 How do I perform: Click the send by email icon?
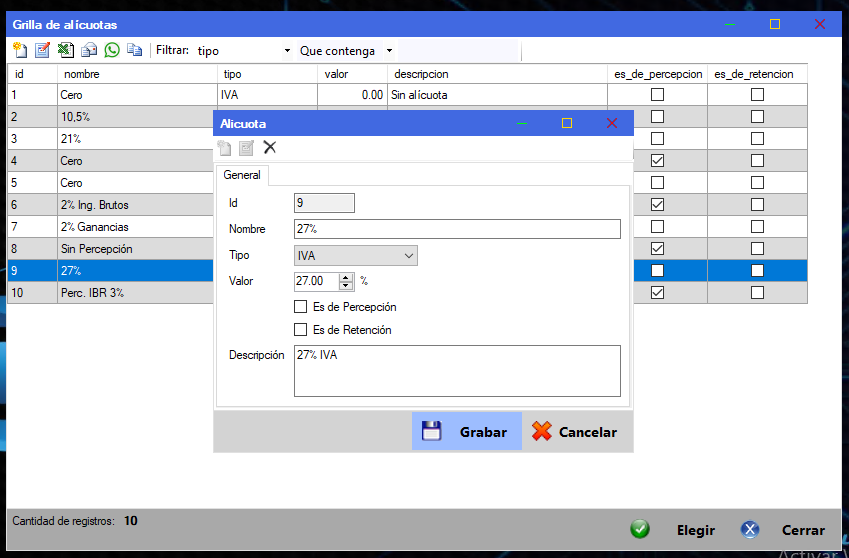click(x=89, y=50)
